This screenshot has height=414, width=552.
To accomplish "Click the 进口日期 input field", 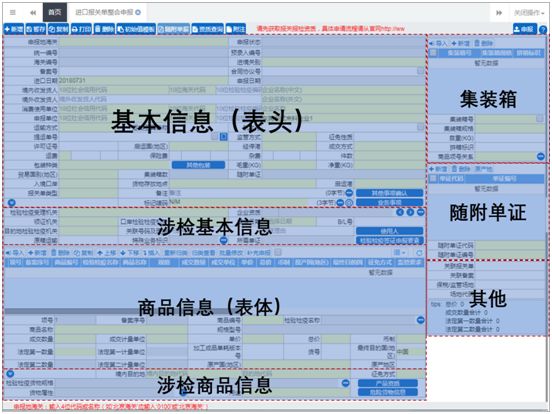I will tap(143, 81).
